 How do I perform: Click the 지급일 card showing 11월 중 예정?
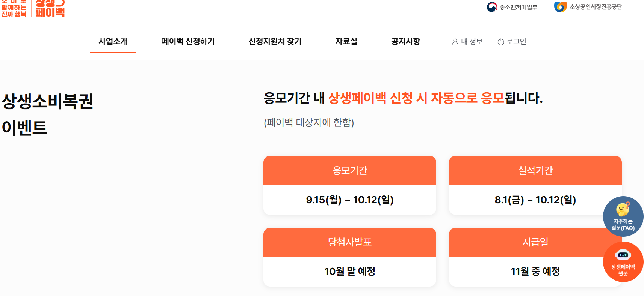(535, 257)
